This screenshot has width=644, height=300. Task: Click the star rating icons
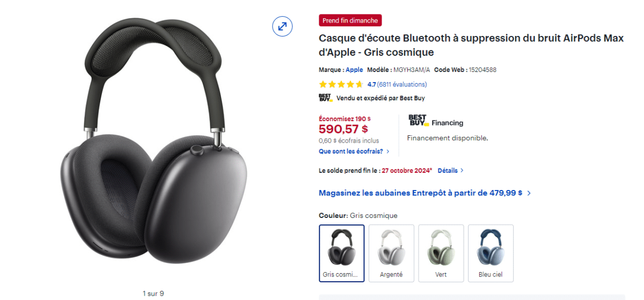tap(341, 84)
